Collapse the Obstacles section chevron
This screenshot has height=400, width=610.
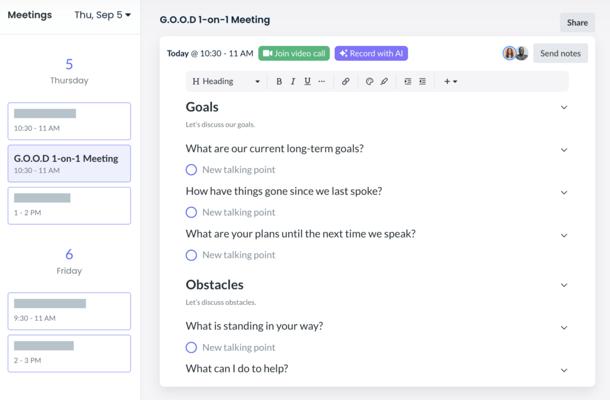[564, 285]
